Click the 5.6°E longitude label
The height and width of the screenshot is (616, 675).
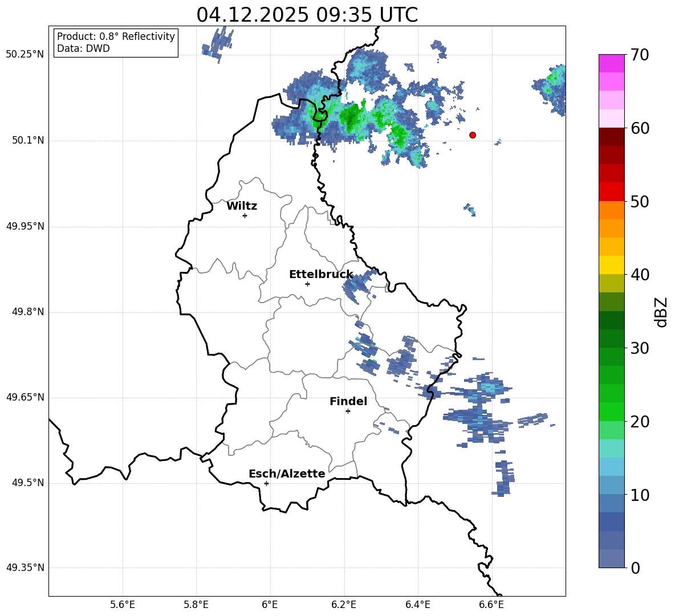click(x=123, y=605)
